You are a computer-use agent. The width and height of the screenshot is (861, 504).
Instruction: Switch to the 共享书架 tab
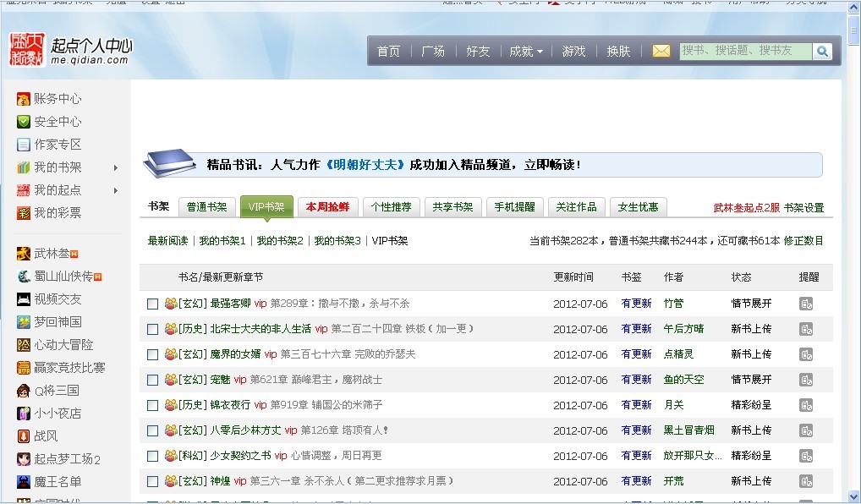point(452,207)
